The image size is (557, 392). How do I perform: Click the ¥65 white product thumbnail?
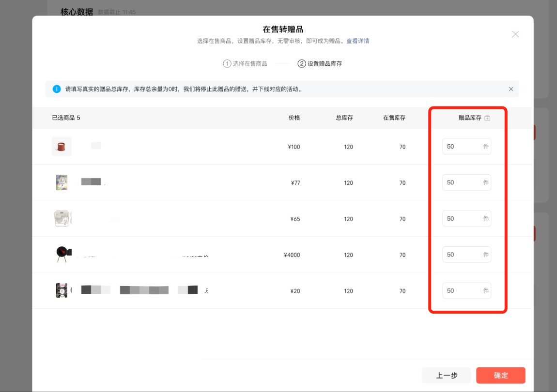click(62, 218)
